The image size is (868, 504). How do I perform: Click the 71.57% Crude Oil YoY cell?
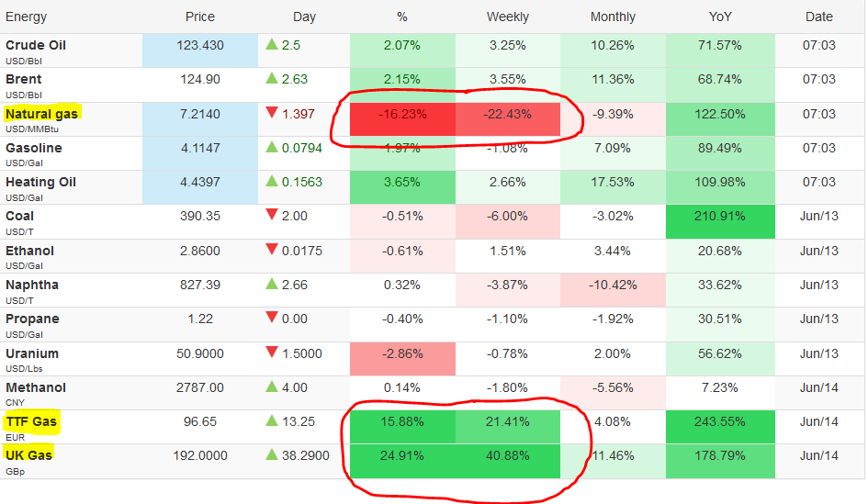tap(720, 50)
